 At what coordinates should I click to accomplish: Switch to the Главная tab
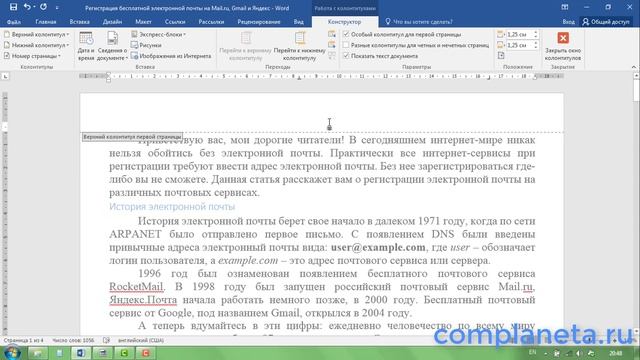(46, 22)
